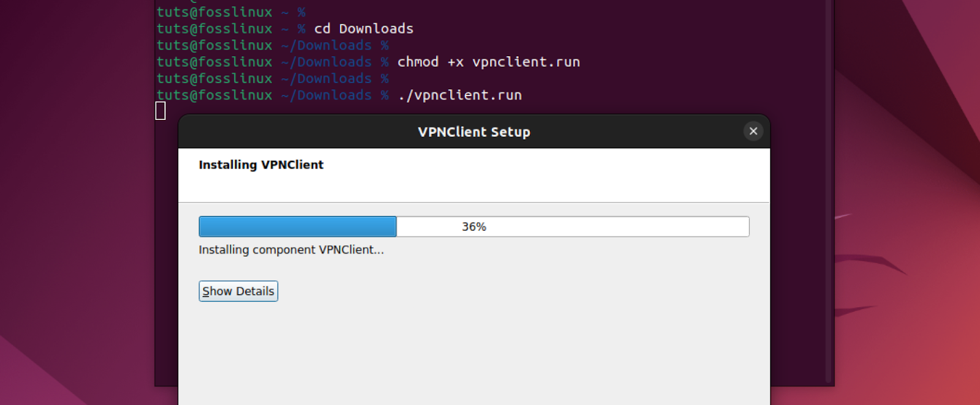
Task: Click the 'cd Downloads' command text
Action: pyautogui.click(x=364, y=29)
